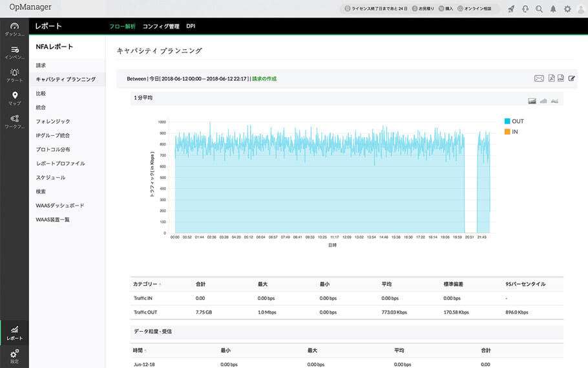This screenshot has height=368, width=588.
Task: Switch to the DPI tab
Action: [x=191, y=27]
